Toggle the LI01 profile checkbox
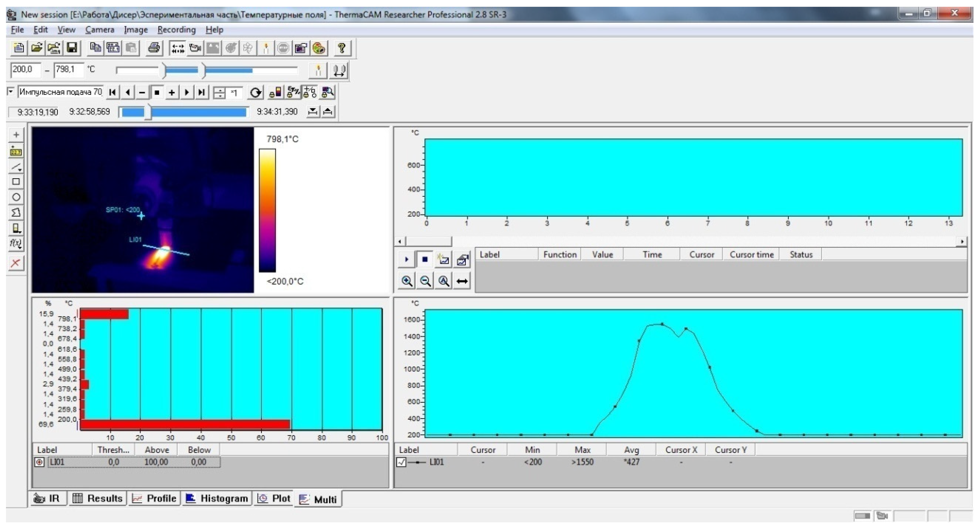The width and height of the screenshot is (980, 531). pyautogui.click(x=401, y=462)
